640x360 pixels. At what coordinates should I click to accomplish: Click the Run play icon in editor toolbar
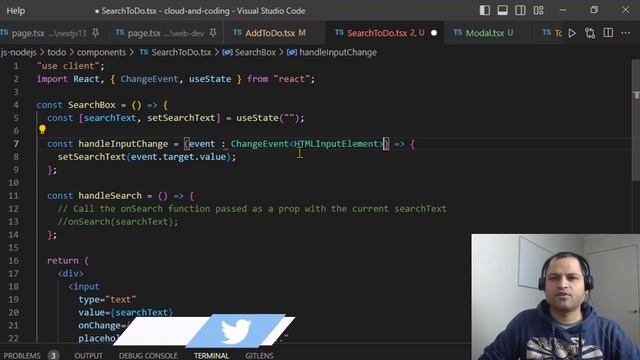(572, 33)
